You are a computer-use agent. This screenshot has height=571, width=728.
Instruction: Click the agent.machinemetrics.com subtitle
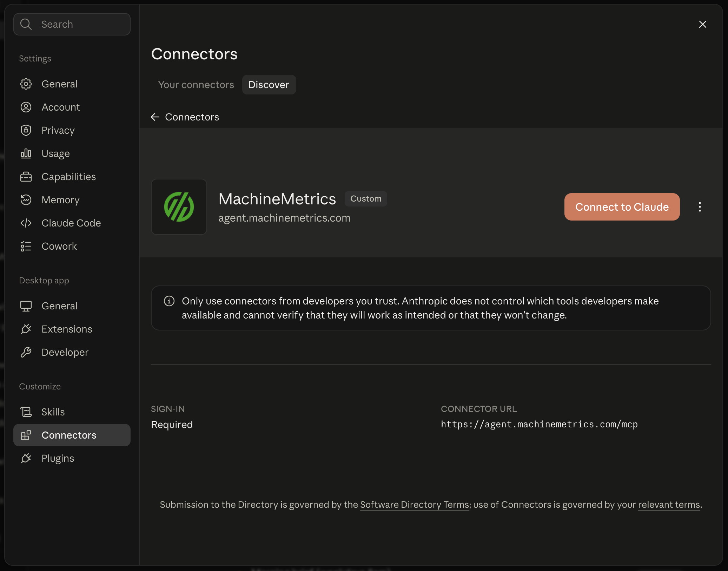[284, 218]
